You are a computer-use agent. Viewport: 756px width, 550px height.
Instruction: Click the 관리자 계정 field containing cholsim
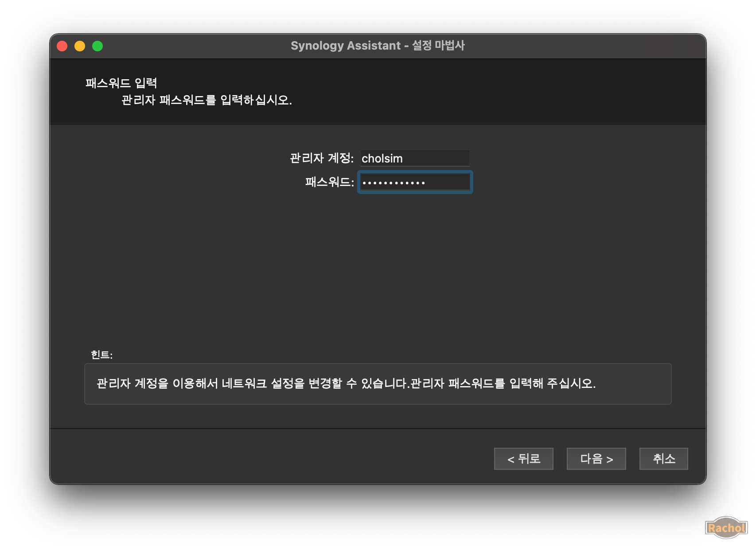pos(415,158)
